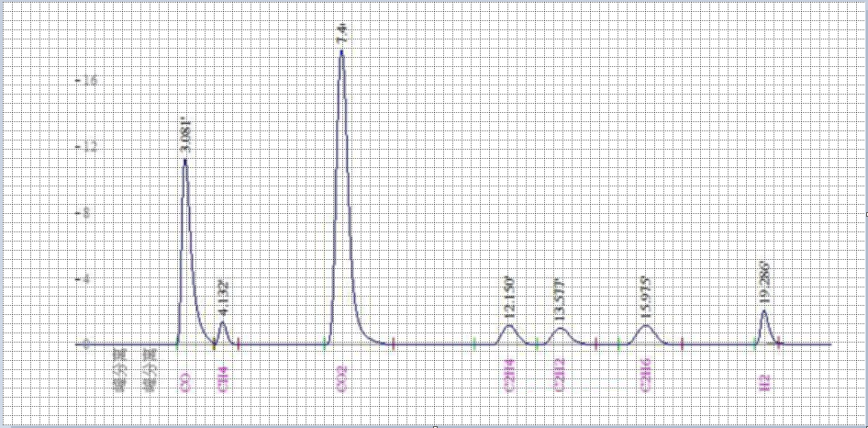Select the magenta CH4 component label
868x428 pixels.
[222, 380]
